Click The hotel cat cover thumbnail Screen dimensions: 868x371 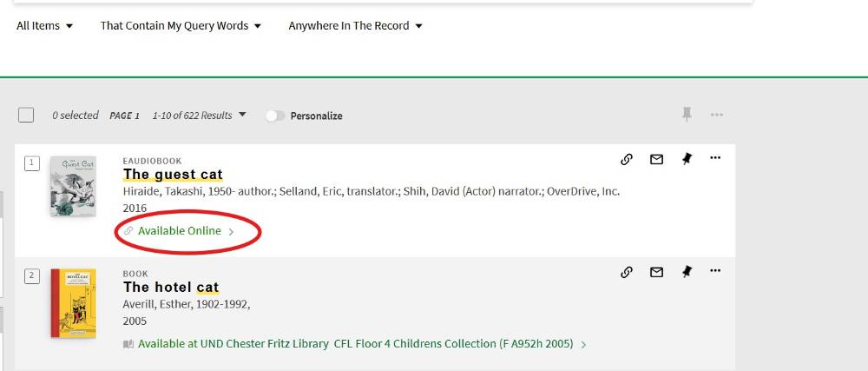[x=73, y=303]
